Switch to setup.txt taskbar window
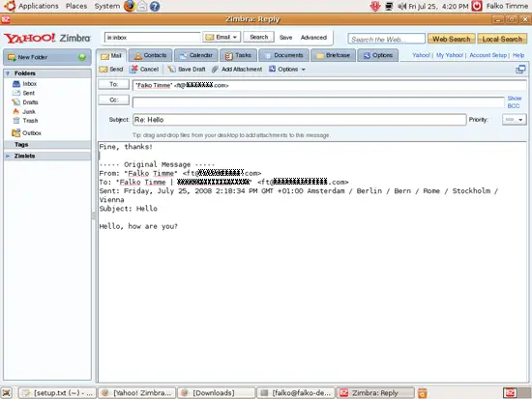The height and width of the screenshot is (399, 532). 57,393
